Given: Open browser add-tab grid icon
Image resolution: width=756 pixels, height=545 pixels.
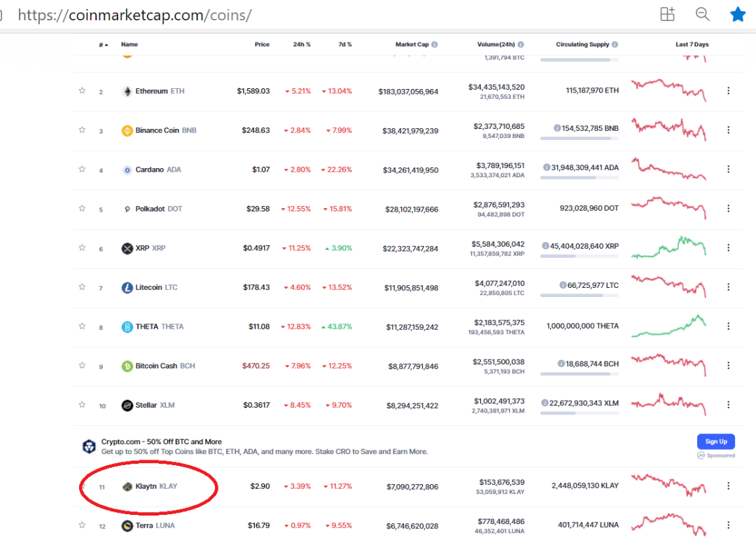Looking at the screenshot, I should coord(667,14).
